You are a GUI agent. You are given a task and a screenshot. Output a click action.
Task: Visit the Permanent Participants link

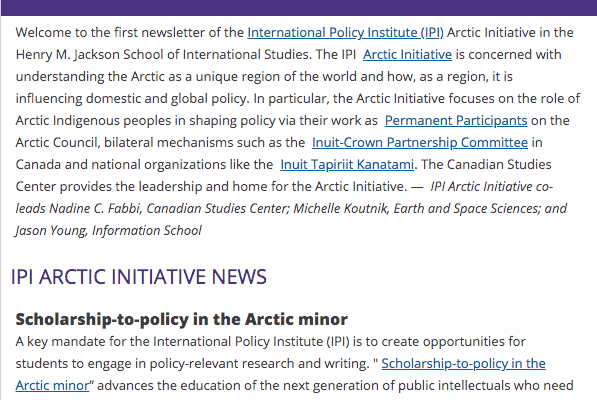456,121
